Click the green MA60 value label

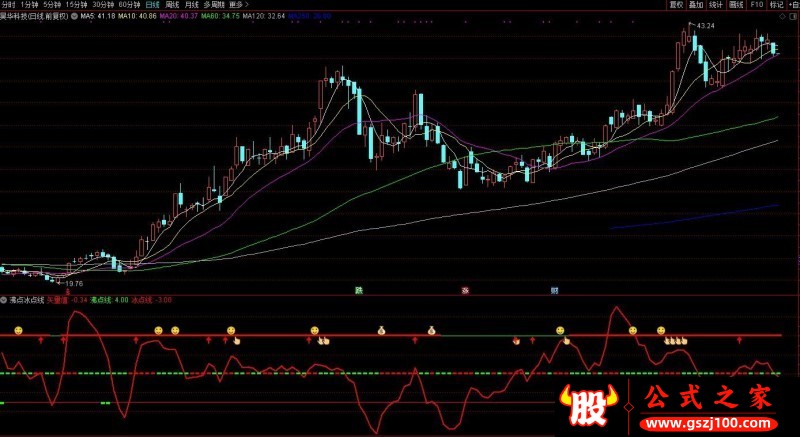pyautogui.click(x=220, y=16)
